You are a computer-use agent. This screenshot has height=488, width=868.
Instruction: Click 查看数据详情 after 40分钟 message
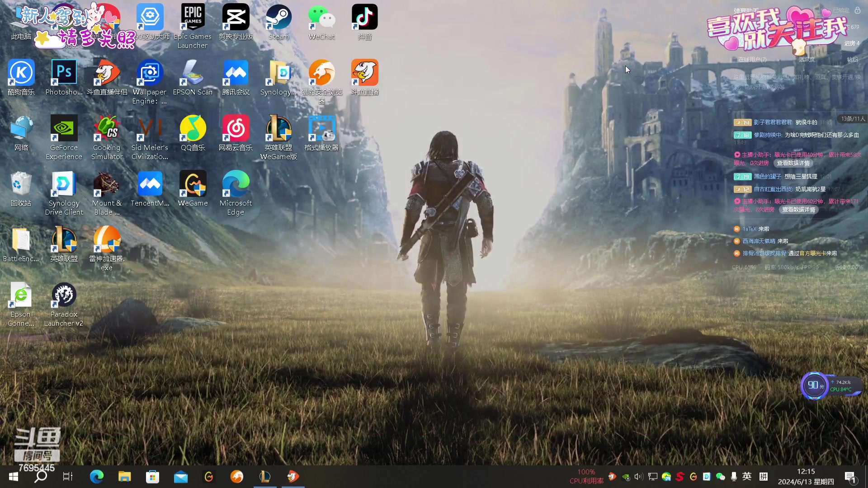click(x=793, y=163)
